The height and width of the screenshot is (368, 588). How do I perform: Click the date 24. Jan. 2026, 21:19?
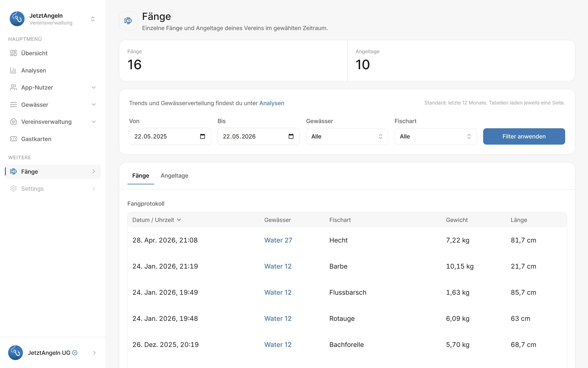click(x=165, y=266)
